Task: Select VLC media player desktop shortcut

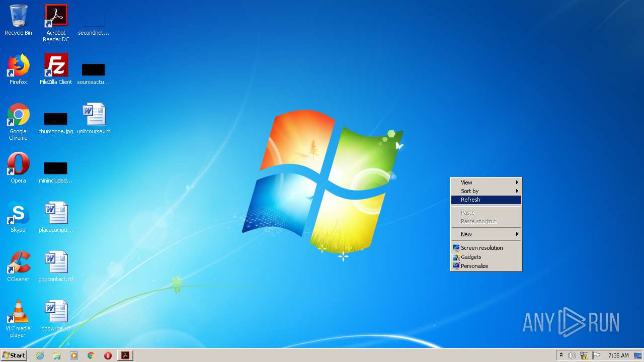Action: pyautogui.click(x=18, y=319)
